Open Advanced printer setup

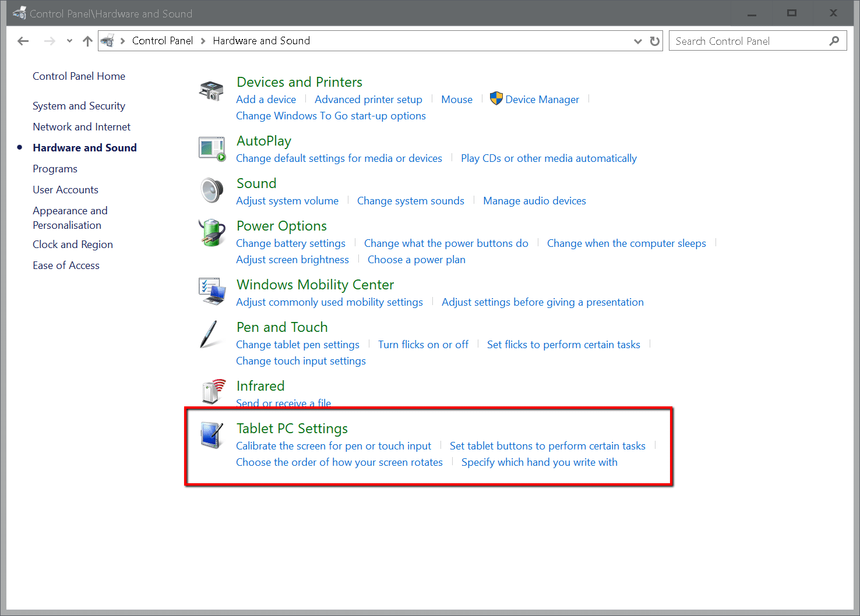(368, 100)
